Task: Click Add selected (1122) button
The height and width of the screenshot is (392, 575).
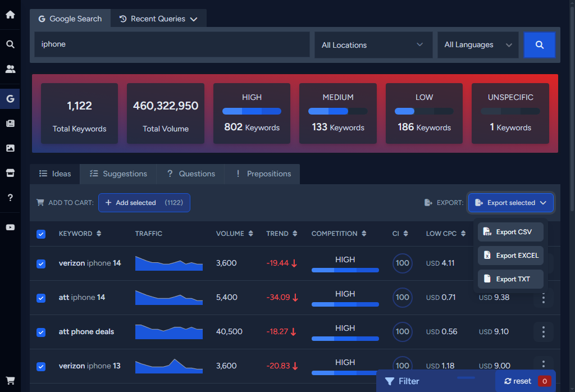Action: [144, 203]
